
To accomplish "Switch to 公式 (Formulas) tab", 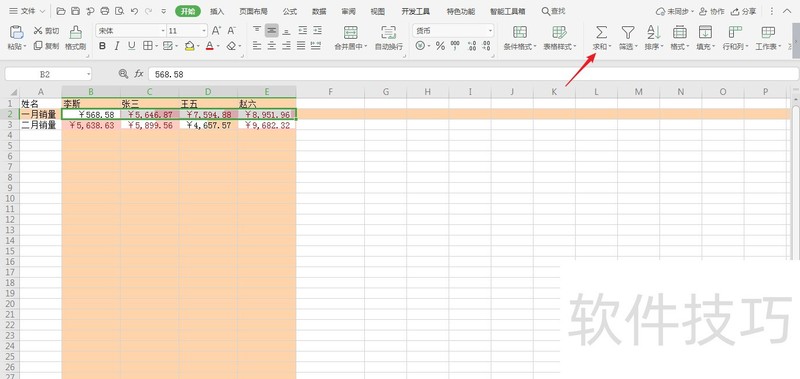I will pos(290,11).
